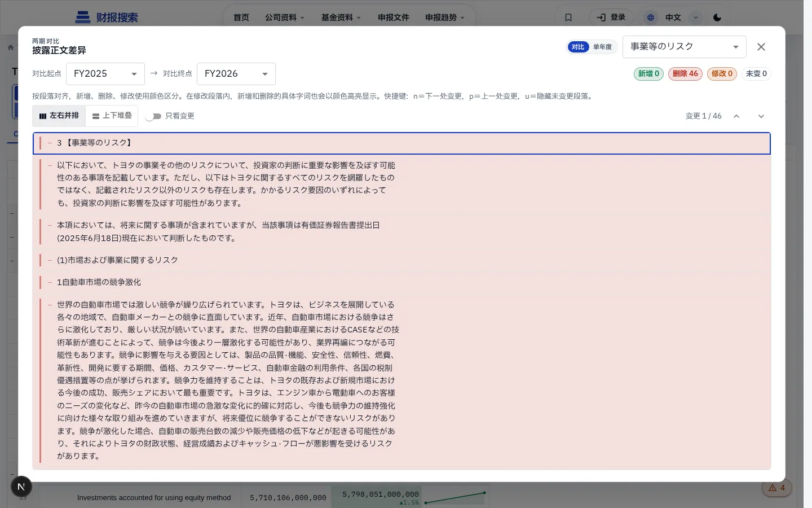This screenshot has width=812, height=508.
Task: Toggle 只看变更 switch
Action: click(153, 116)
